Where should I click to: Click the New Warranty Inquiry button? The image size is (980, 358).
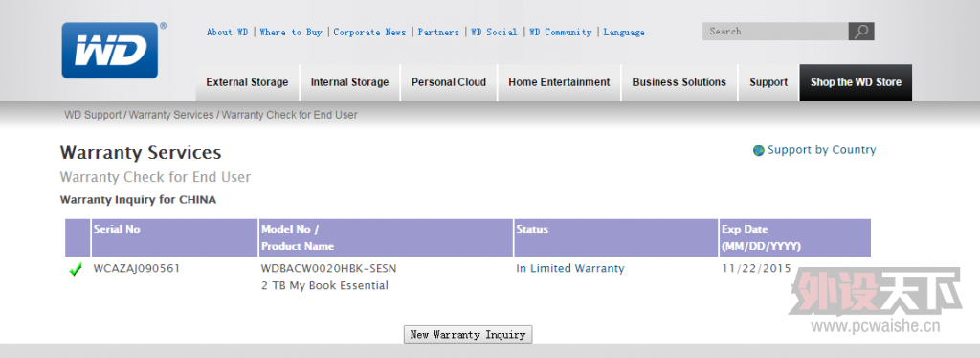pos(468,334)
